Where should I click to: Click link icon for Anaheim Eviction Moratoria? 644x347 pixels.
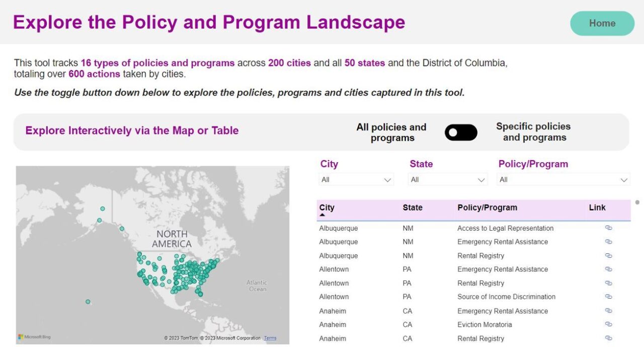tap(608, 324)
